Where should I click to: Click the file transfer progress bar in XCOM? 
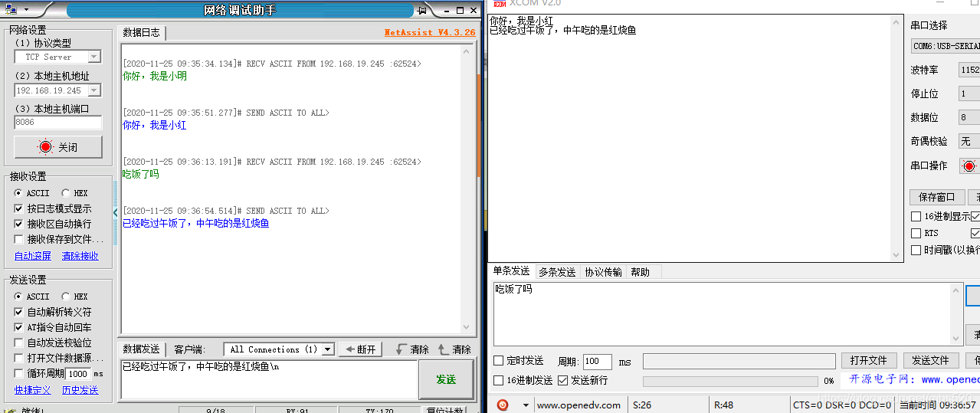click(x=730, y=381)
